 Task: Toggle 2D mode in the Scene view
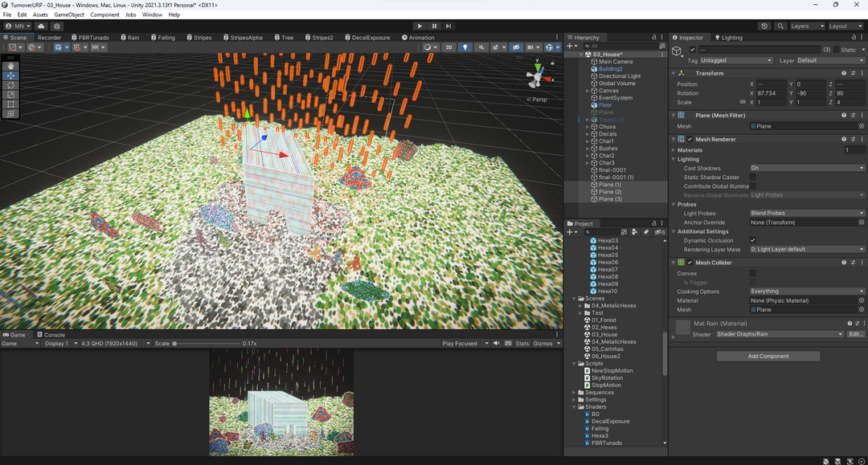click(449, 47)
